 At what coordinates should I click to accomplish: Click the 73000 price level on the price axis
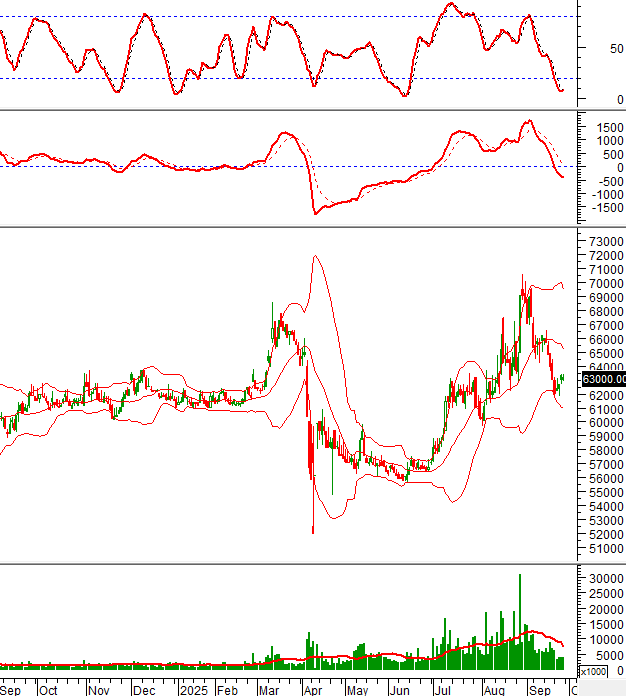point(604,242)
